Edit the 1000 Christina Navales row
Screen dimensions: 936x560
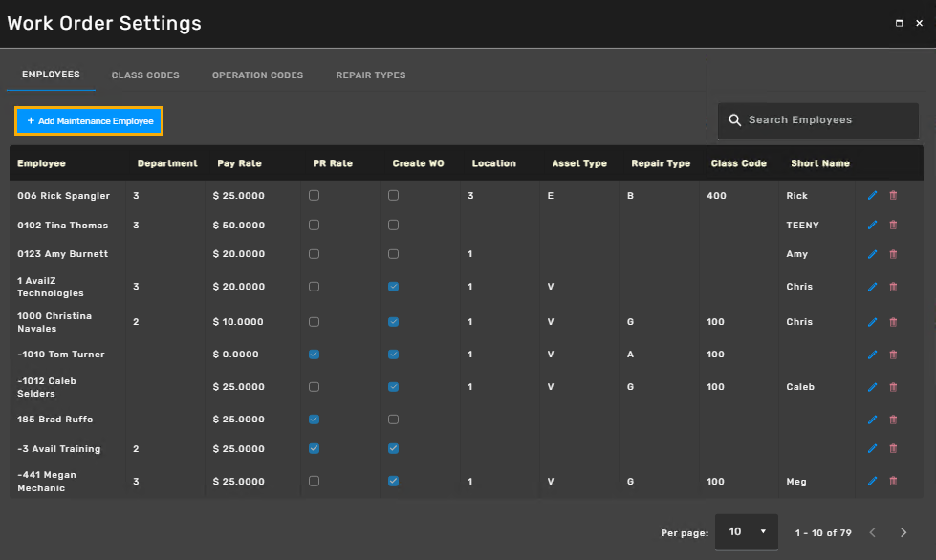point(872,322)
